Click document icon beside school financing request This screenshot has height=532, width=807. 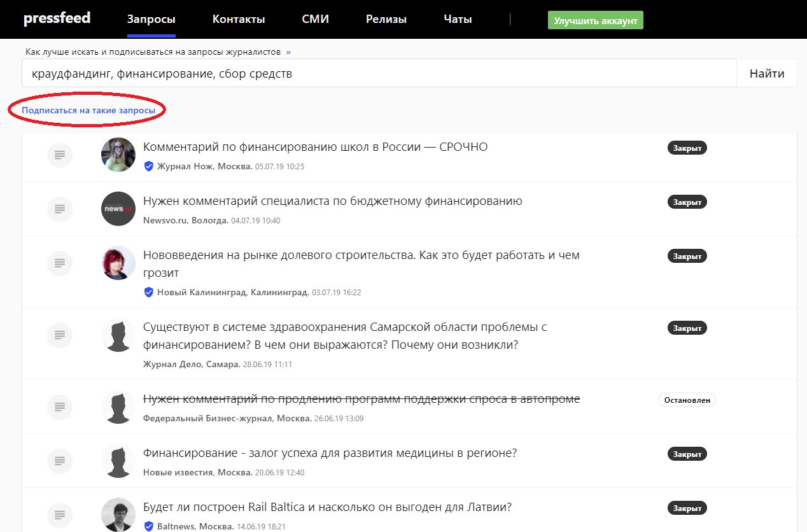tap(60, 154)
